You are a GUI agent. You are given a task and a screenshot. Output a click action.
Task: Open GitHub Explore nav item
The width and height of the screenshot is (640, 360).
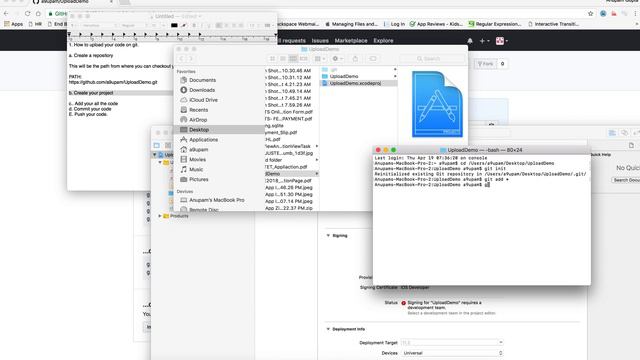point(383,41)
